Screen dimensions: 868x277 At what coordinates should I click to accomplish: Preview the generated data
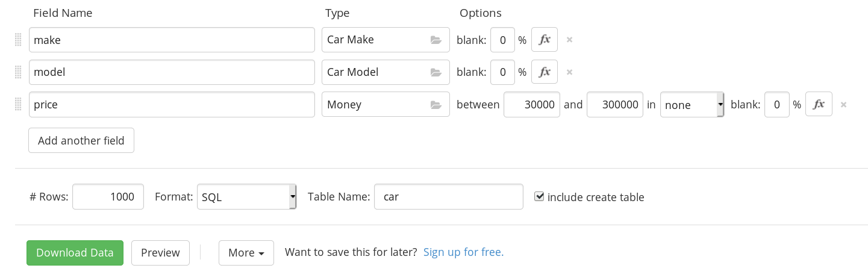(x=160, y=253)
